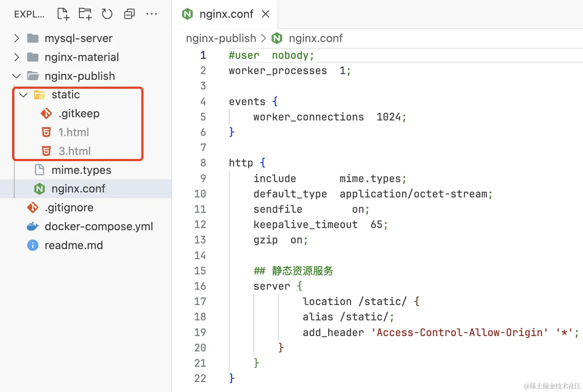Expand the mysql-server folder chevron
Image resolution: width=583 pixels, height=392 pixels.
click(x=16, y=38)
